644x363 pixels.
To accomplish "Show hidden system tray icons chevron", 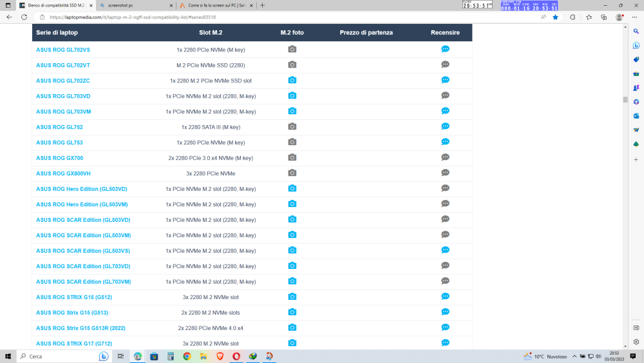I will (574, 357).
